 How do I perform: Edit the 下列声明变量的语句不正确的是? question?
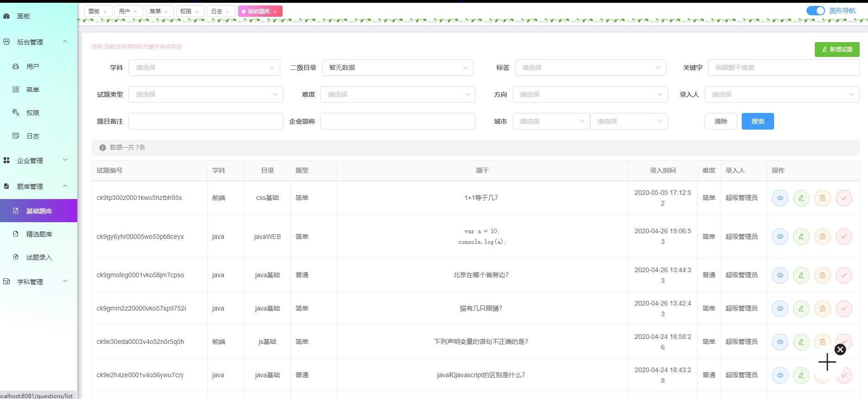click(801, 342)
